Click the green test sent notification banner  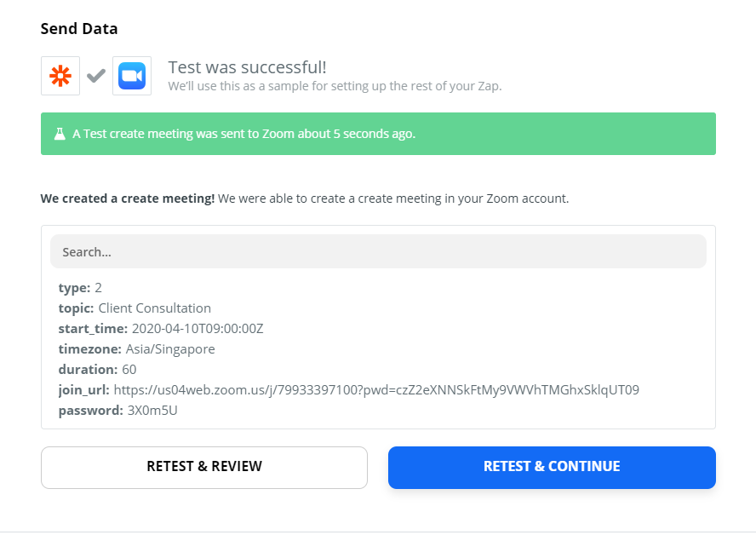click(x=378, y=134)
